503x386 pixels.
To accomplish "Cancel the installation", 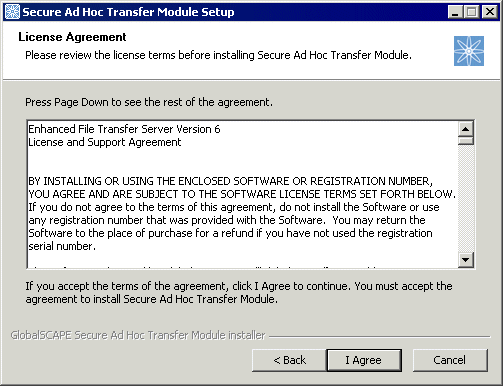I will [x=450, y=360].
